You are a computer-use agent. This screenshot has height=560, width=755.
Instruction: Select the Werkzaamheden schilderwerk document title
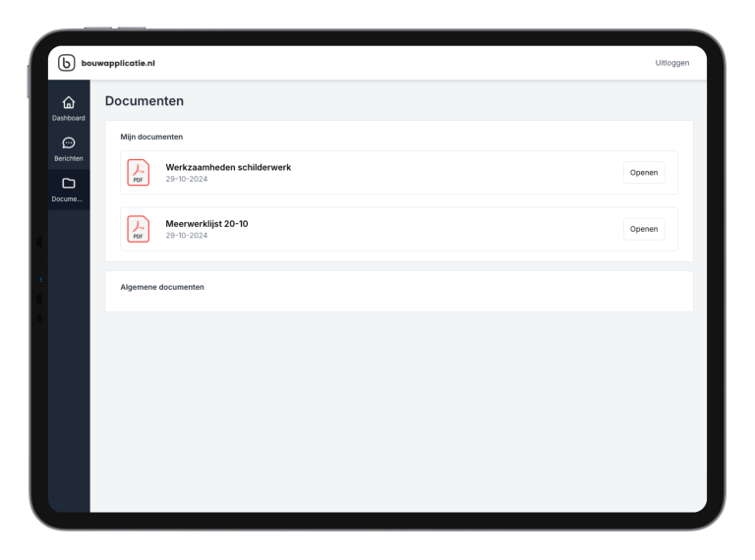click(228, 167)
